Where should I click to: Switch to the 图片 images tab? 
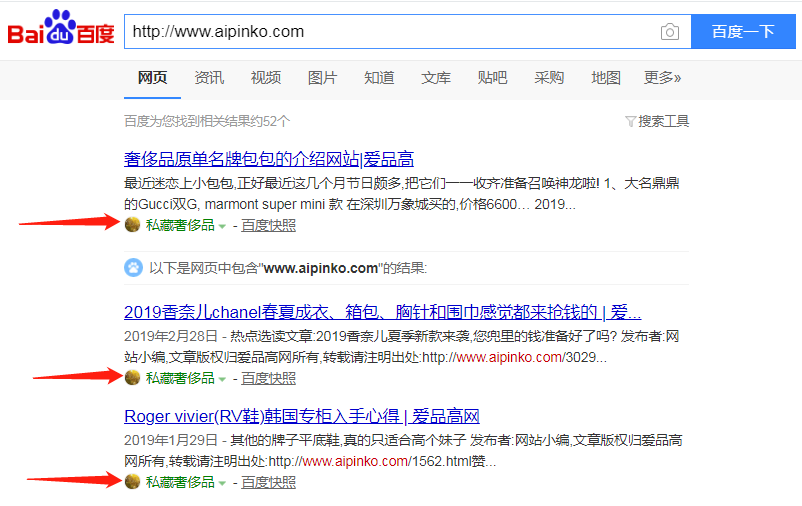[322, 78]
